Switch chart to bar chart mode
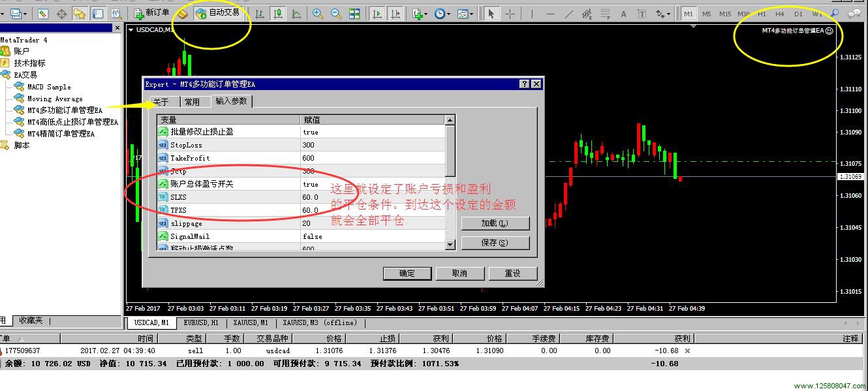 pyautogui.click(x=260, y=13)
